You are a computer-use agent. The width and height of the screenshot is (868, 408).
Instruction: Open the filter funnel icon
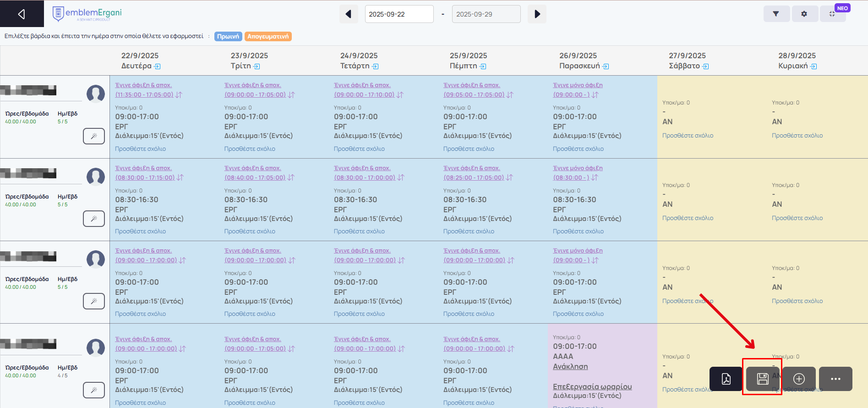pos(776,14)
